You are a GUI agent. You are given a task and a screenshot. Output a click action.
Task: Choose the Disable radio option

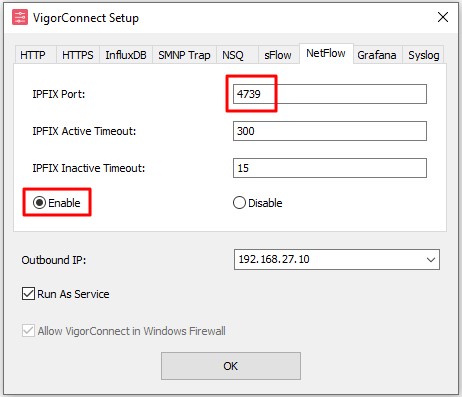pos(257,203)
